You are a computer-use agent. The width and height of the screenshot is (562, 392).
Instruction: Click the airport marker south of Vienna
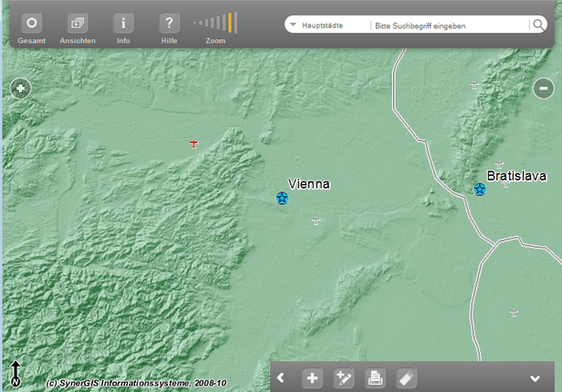(x=316, y=222)
